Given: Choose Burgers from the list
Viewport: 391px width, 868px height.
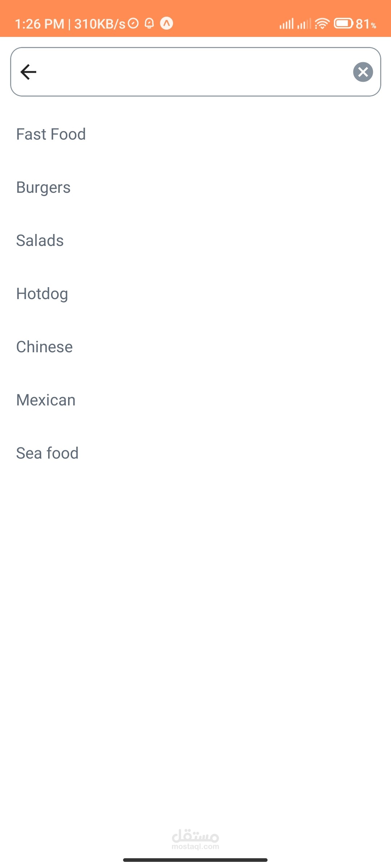Looking at the screenshot, I should [43, 187].
